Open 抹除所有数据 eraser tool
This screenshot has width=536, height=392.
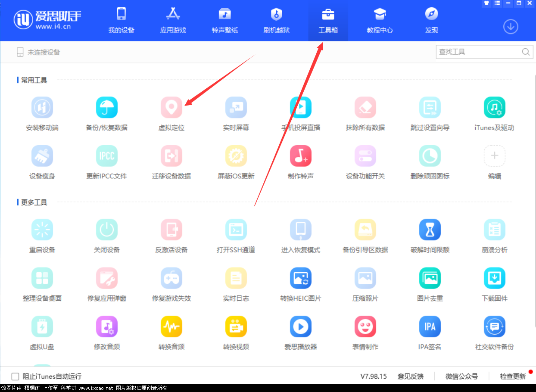[365, 107]
